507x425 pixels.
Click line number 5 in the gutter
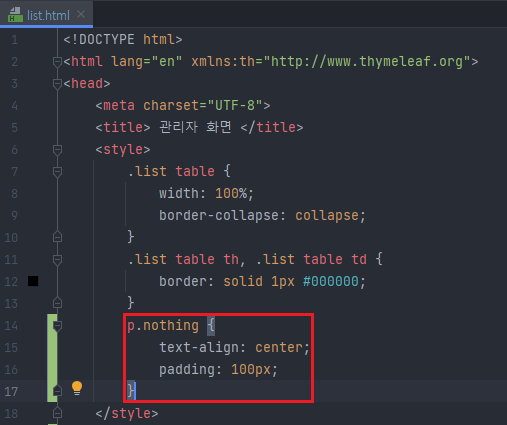(14, 128)
